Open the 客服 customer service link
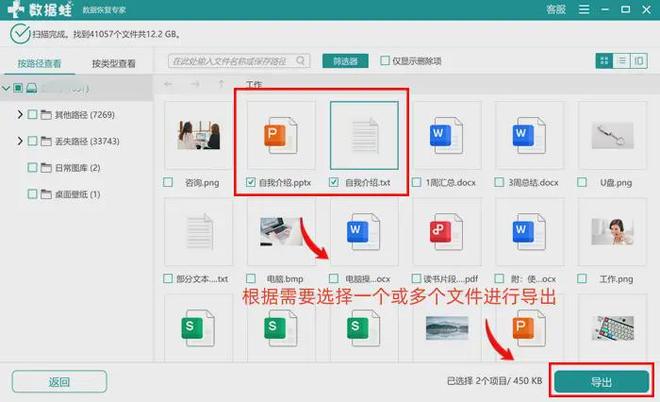Image resolution: width=660 pixels, height=402 pixels. [x=556, y=9]
